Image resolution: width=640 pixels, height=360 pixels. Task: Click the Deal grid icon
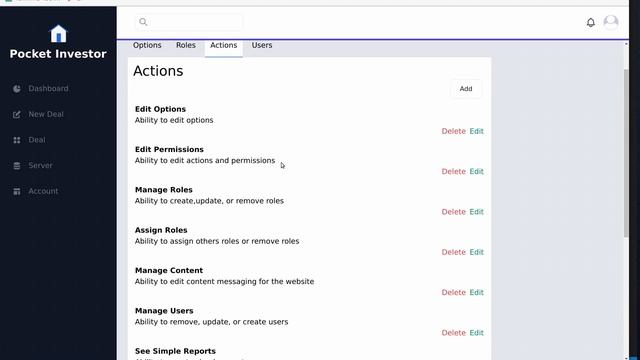pos(17,140)
